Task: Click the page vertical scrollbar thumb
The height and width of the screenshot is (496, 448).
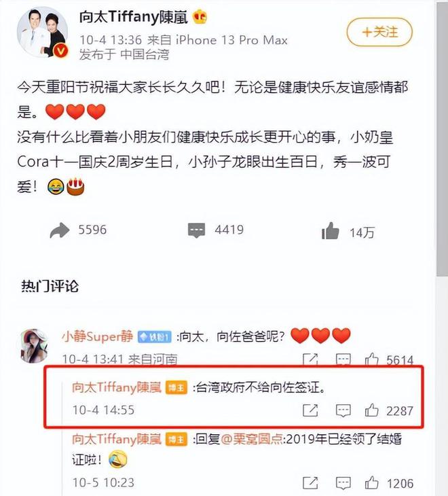Action: tap(442, 139)
